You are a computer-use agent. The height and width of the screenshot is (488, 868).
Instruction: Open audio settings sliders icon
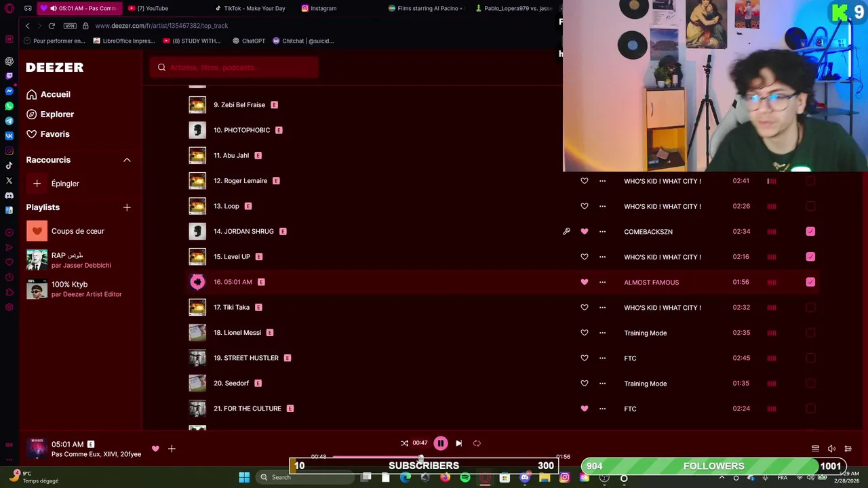tap(848, 449)
